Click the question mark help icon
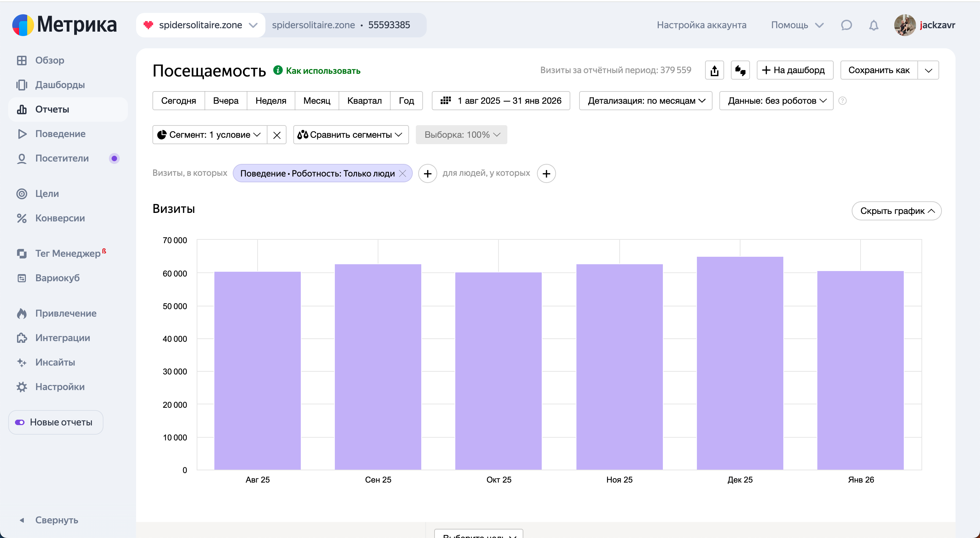This screenshot has height=538, width=980. [x=842, y=101]
